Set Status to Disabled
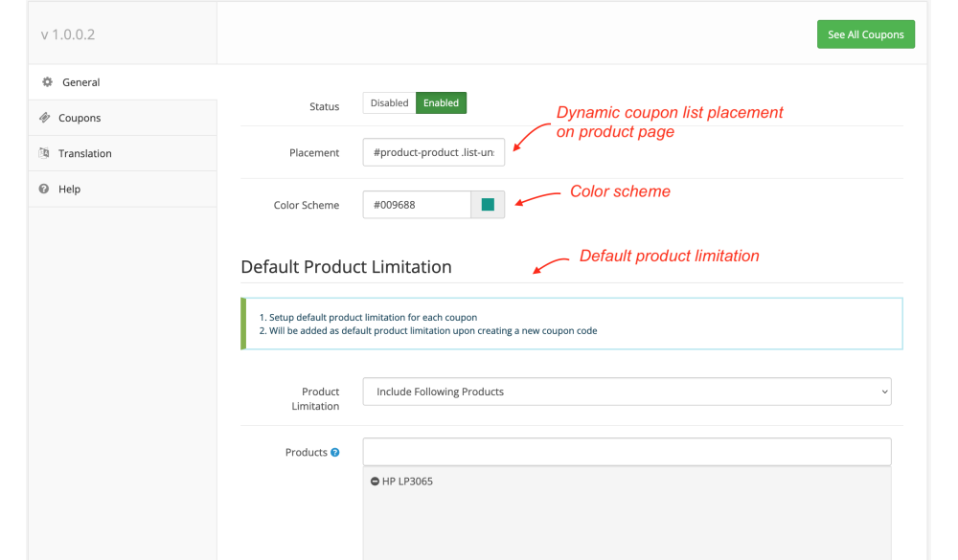The width and height of the screenshot is (958, 560). 389,103
